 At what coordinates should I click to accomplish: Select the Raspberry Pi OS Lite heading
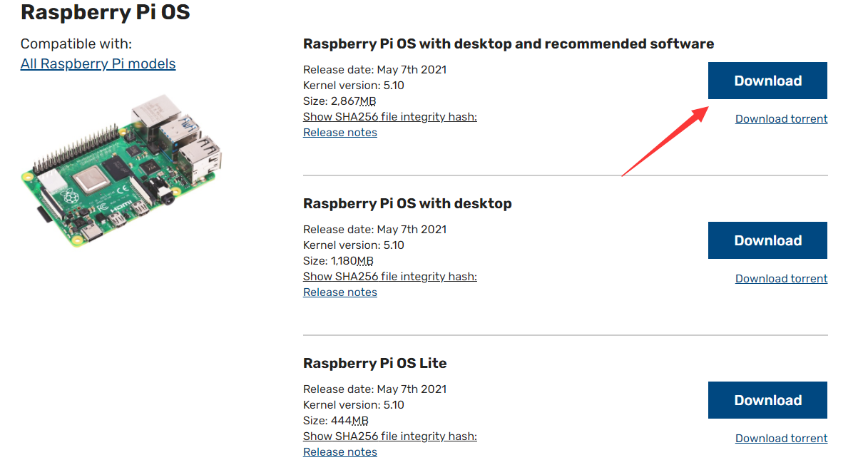click(x=375, y=363)
